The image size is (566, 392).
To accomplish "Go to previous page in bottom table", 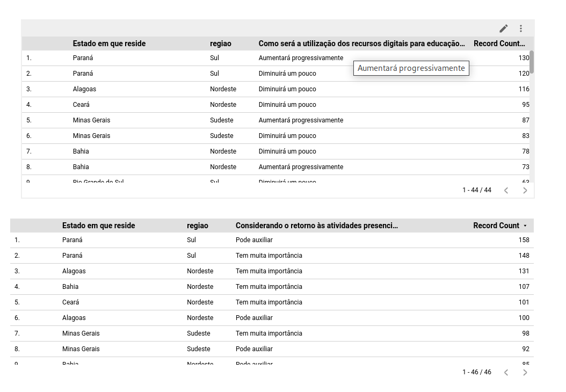I will 506,372.
